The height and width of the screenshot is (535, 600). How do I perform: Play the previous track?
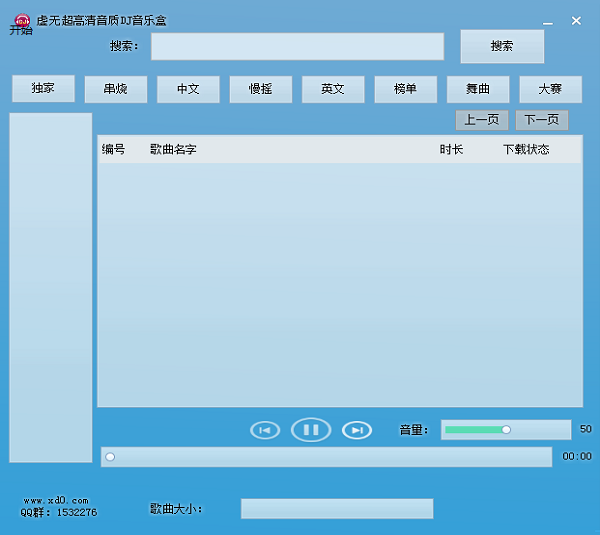(265, 430)
